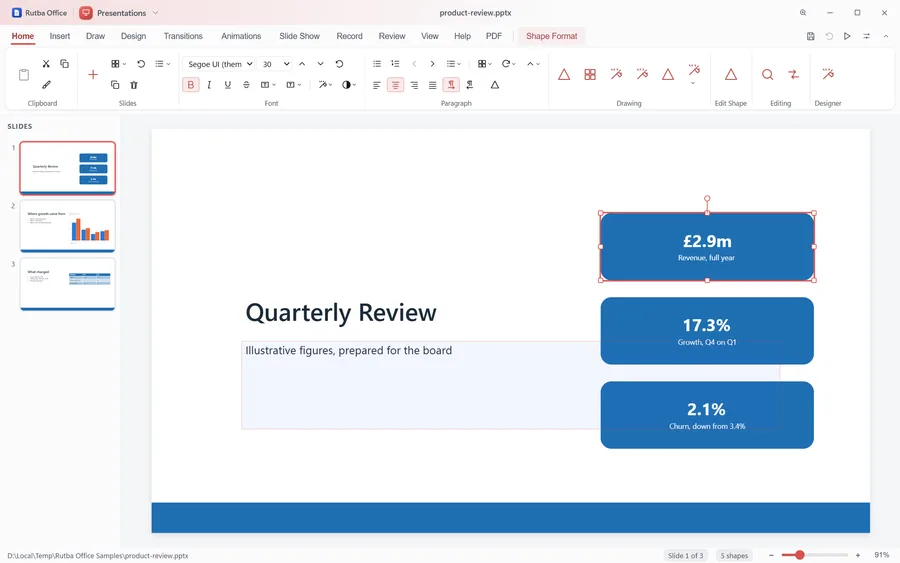The height and width of the screenshot is (563, 900).
Task: Toggle Italic formatting
Action: coord(209,85)
